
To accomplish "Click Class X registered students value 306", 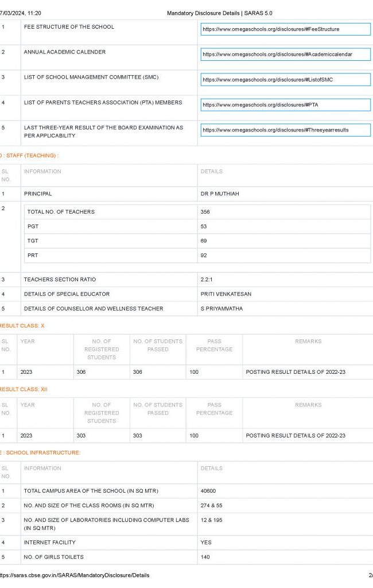I will pyautogui.click(x=81, y=372).
